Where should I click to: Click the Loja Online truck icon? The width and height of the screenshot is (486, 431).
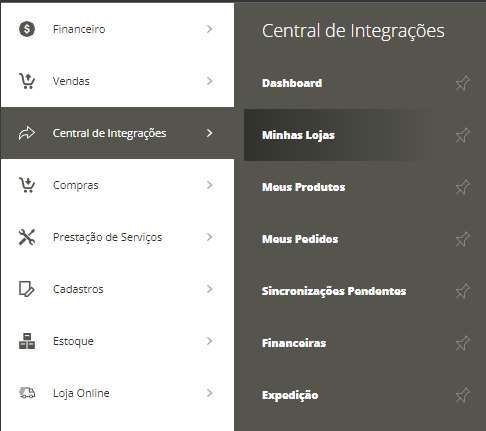pyautogui.click(x=27, y=393)
